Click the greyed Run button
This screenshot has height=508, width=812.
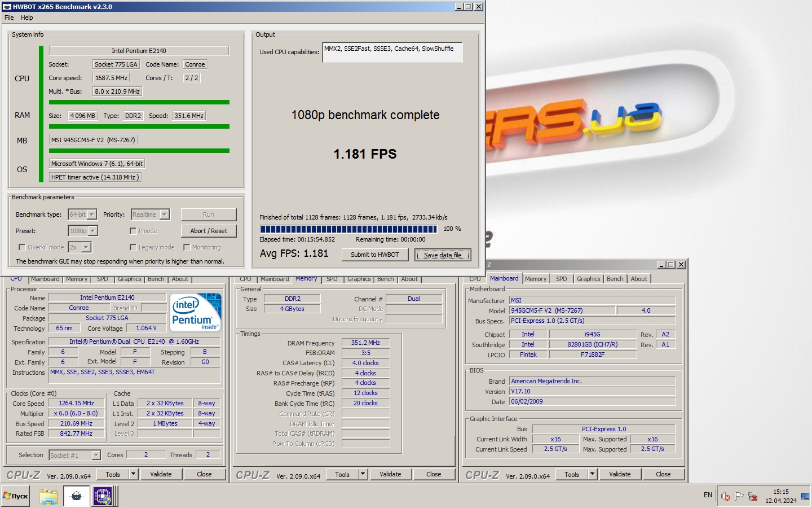tap(209, 214)
